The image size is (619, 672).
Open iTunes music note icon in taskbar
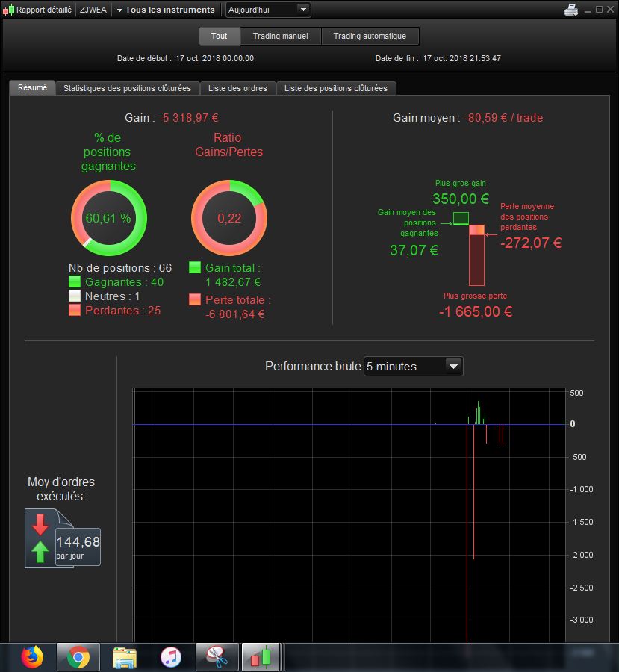click(x=170, y=656)
